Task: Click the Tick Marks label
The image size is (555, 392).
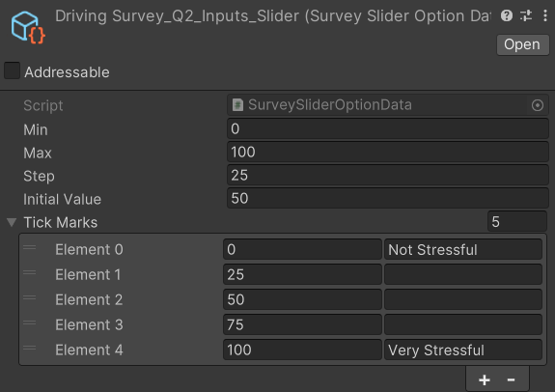Action: (x=61, y=222)
